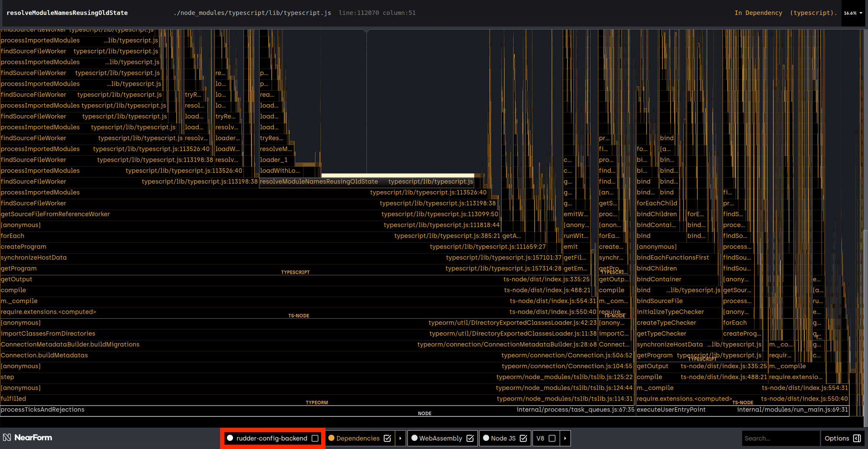Click the header file path typescript.js
This screenshot has width=868, height=449.
tap(252, 13)
